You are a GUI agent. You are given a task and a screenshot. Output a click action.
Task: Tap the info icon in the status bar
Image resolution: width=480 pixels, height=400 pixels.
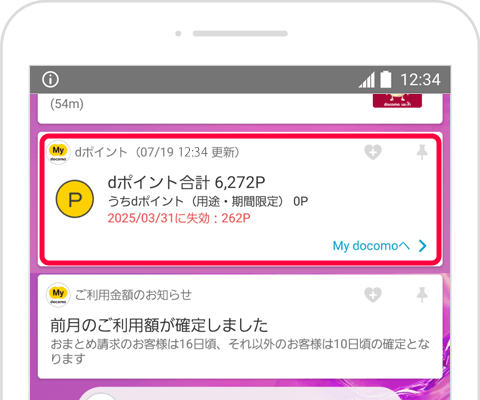[x=50, y=80]
